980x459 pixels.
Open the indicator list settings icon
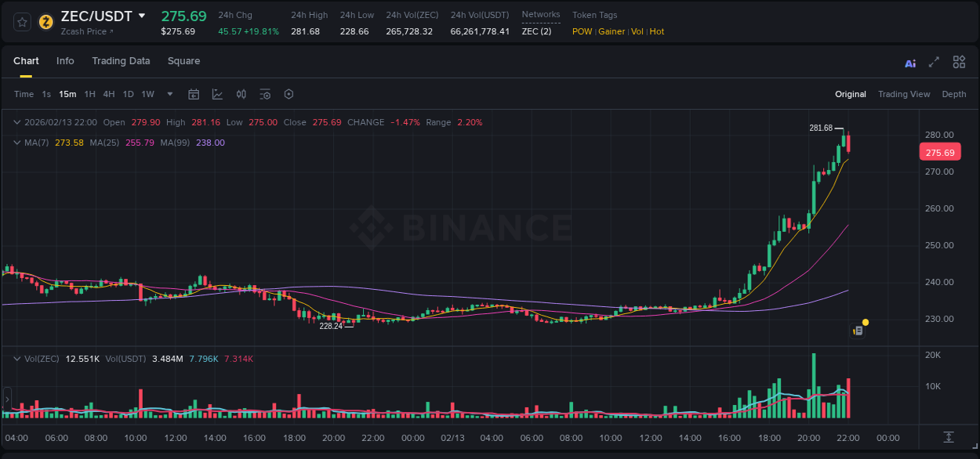pos(265,94)
